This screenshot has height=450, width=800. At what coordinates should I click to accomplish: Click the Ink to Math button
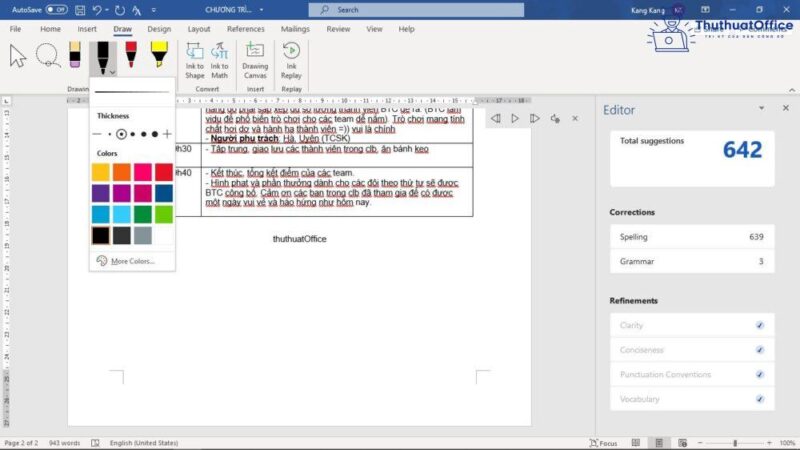[219, 60]
